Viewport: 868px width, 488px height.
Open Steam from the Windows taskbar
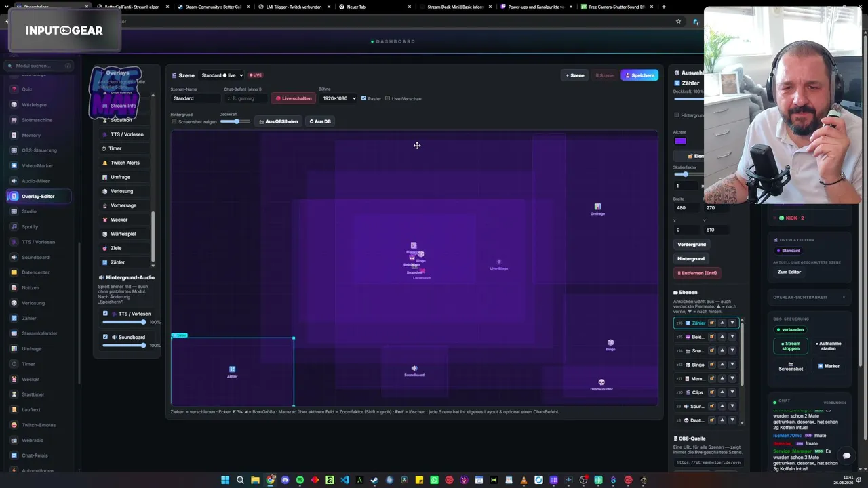[x=374, y=480]
